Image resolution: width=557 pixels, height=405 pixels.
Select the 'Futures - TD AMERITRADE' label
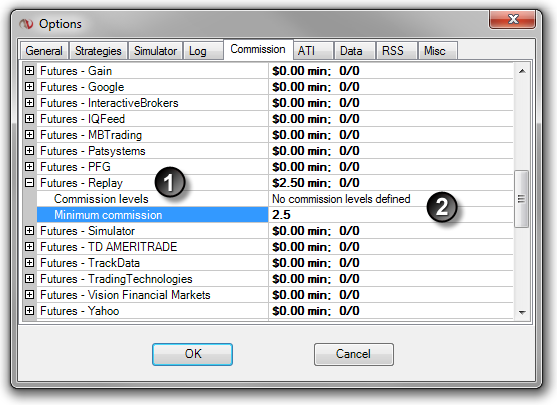tap(108, 247)
